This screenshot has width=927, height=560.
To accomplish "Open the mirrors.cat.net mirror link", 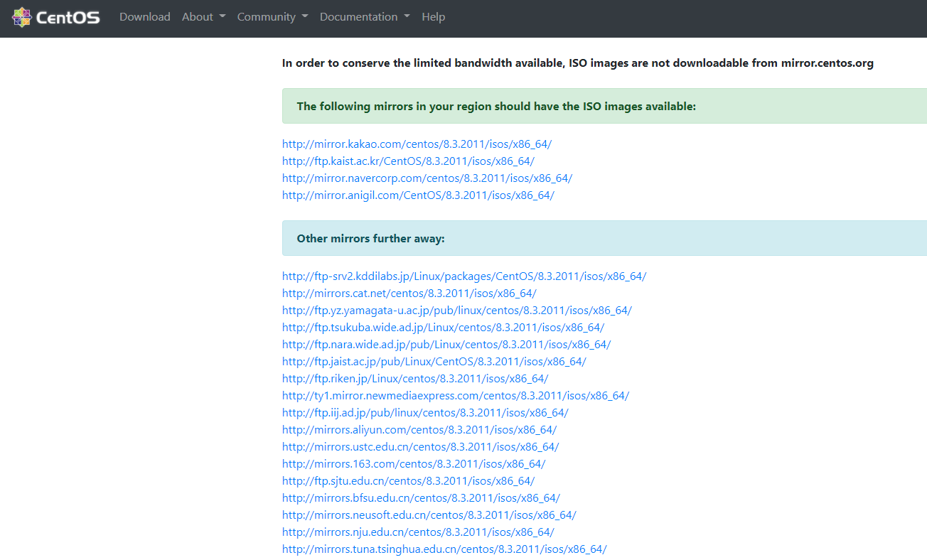I will [x=409, y=294].
